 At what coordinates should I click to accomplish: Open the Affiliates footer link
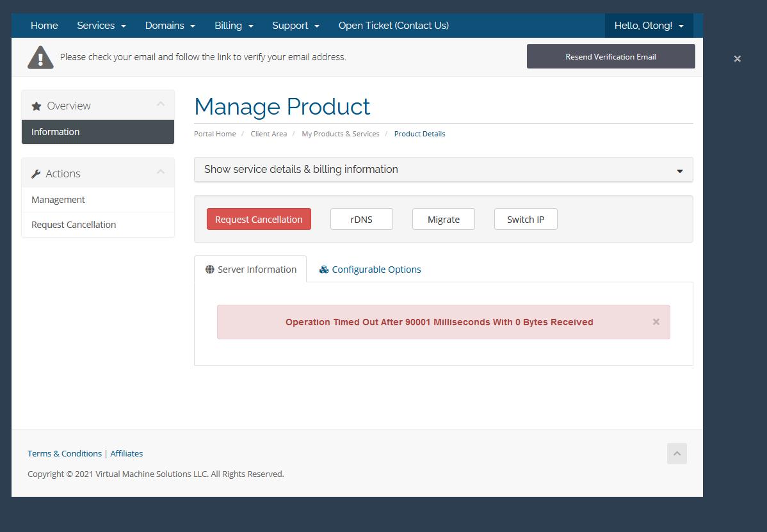tap(127, 454)
